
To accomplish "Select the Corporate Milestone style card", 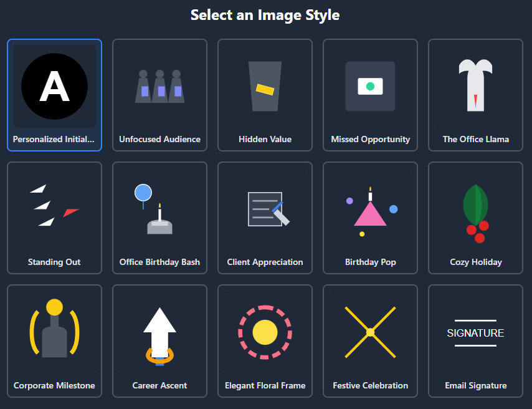I will click(54, 341).
